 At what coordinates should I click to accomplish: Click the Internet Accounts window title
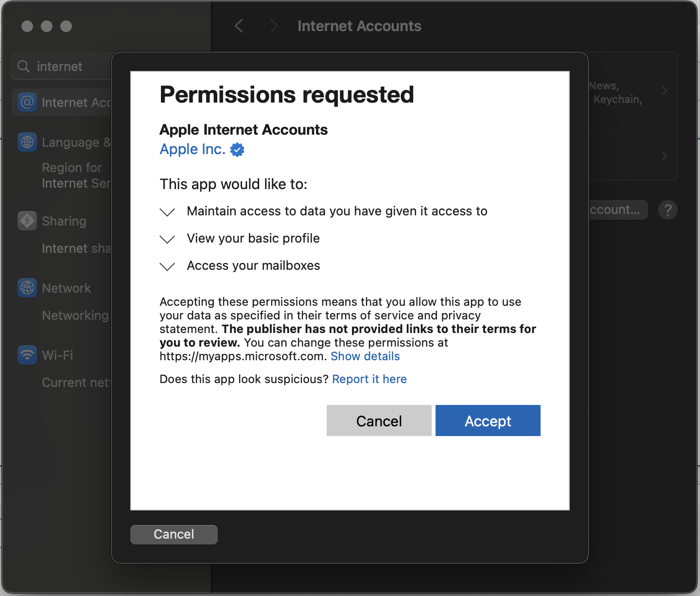coord(359,26)
